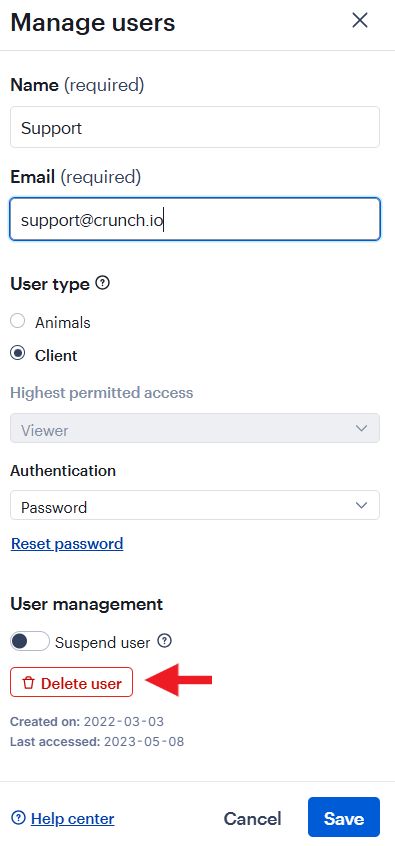Image resolution: width=395 pixels, height=846 pixels.
Task: Click the Email field with support@crunch.io
Action: point(195,219)
